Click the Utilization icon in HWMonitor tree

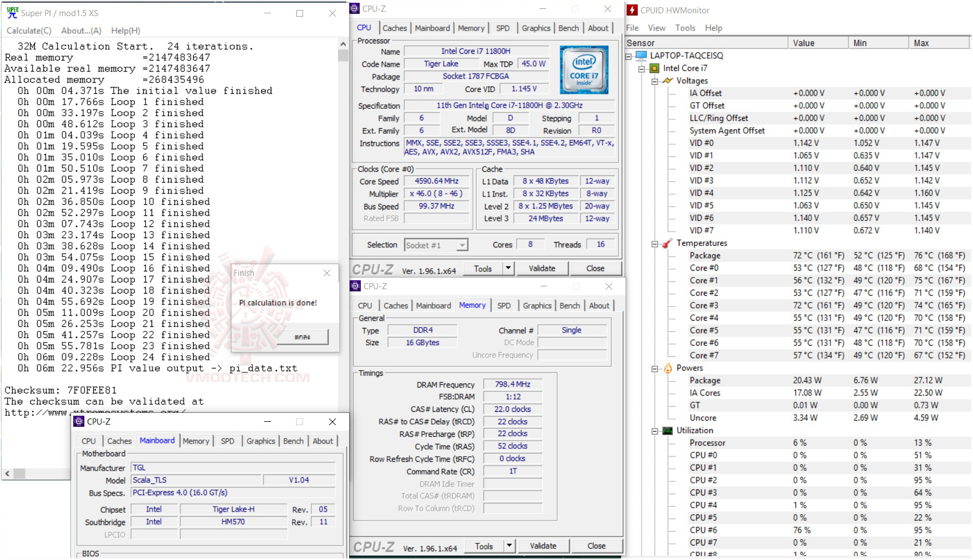[667, 431]
